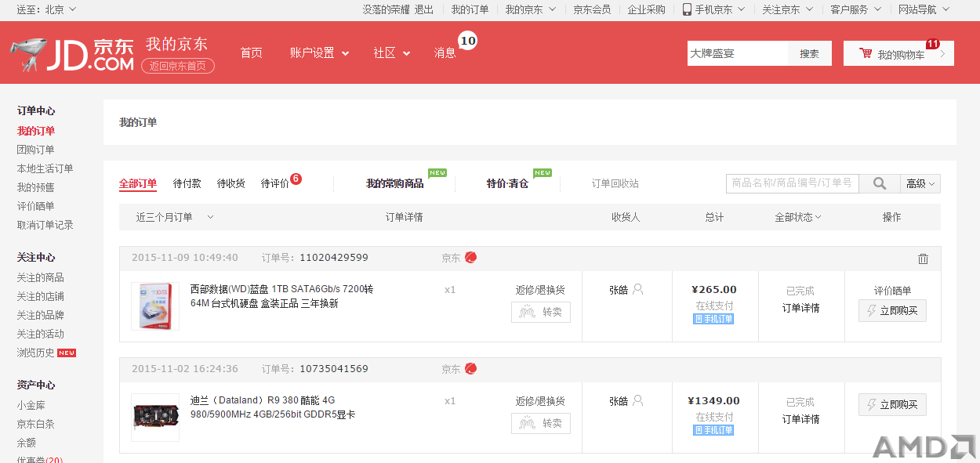Open 订单回收站 link
This screenshot has height=463, width=980.
615,183
